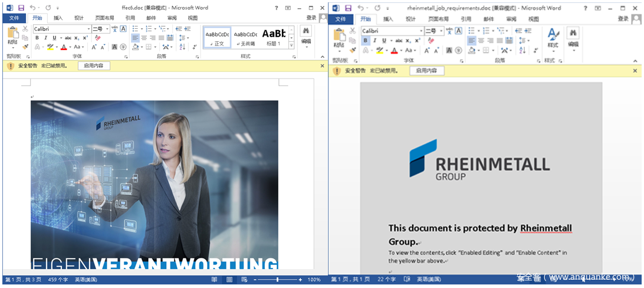
Task: Click the Styles icon in the right window
Action: pos(553,37)
